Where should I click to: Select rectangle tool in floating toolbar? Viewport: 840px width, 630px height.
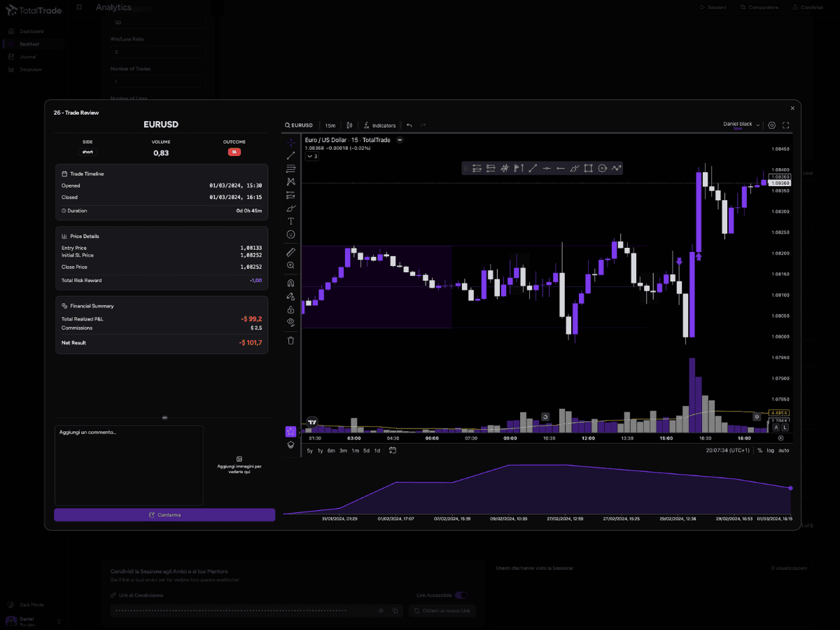coord(589,168)
